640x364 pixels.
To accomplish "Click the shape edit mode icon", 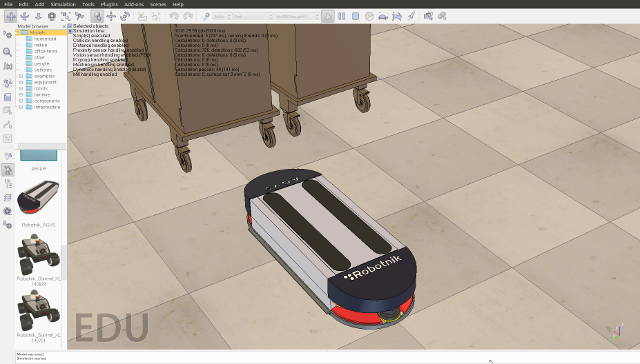I will click(7, 111).
